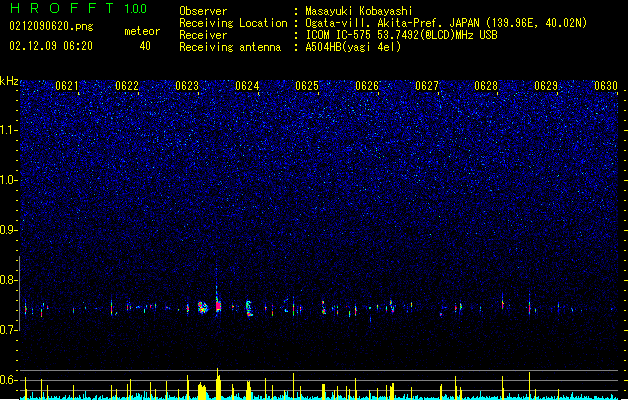Select the file name 0212090620.png
Screen dimensions: 629x400
coord(51,26)
